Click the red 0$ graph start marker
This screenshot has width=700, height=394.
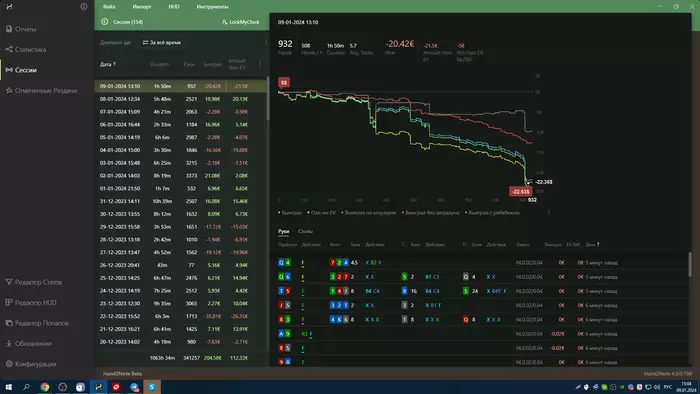pos(284,83)
